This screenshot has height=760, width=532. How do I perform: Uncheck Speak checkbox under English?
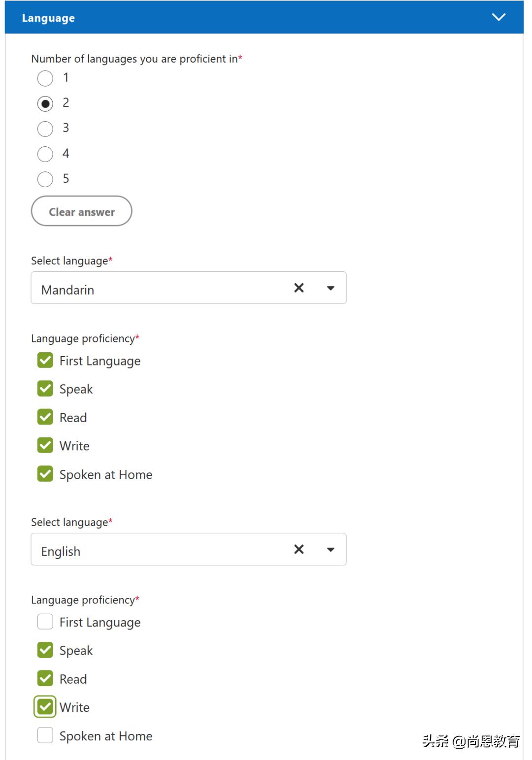pyautogui.click(x=45, y=650)
